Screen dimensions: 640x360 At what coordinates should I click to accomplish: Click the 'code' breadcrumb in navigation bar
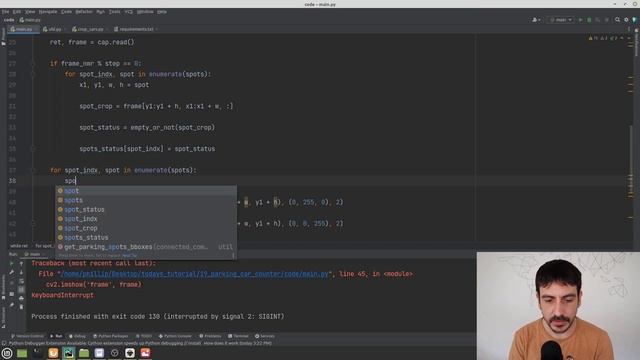pos(9,20)
